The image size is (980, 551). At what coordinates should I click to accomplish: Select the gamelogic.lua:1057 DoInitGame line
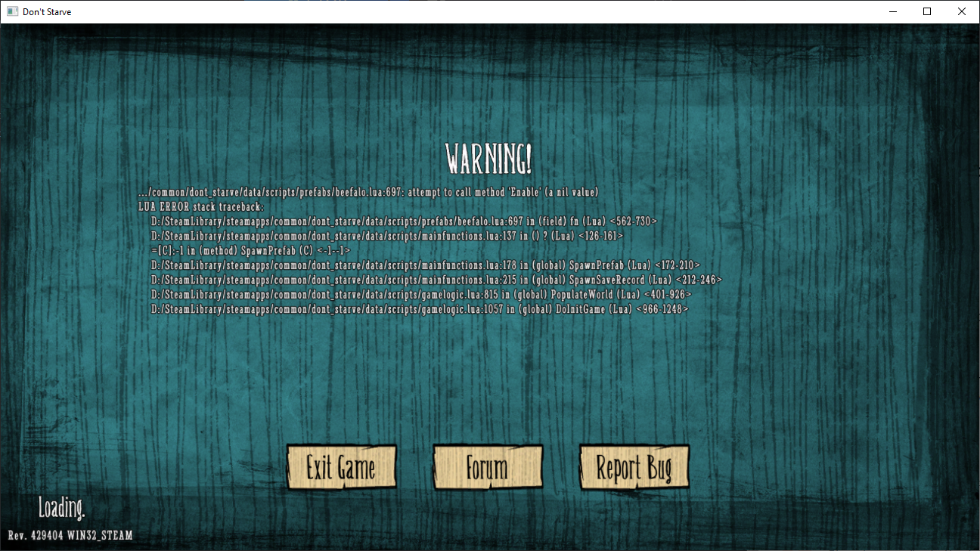pos(420,309)
